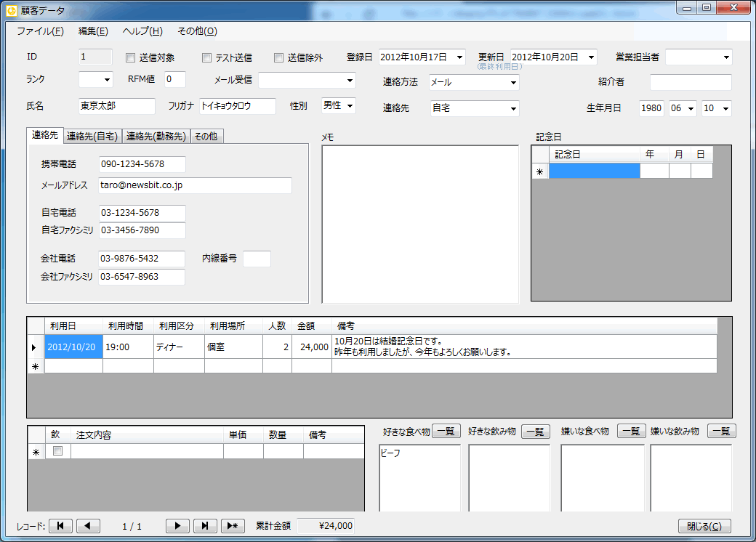Image resolution: width=756 pixels, height=542 pixels.
Task: Switch to the 連絡先(勤務先) tab
Action: pos(156,137)
